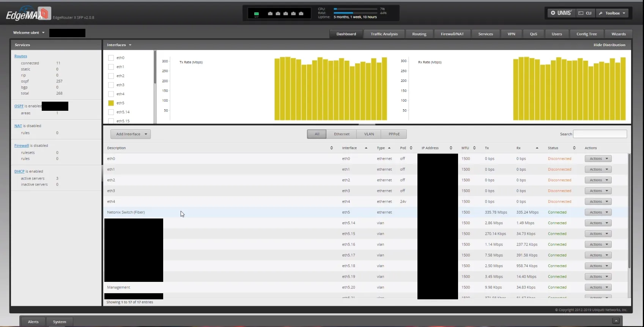The height and width of the screenshot is (327, 644).
Task: Open the Routes link in Services panel
Action: click(x=20, y=56)
